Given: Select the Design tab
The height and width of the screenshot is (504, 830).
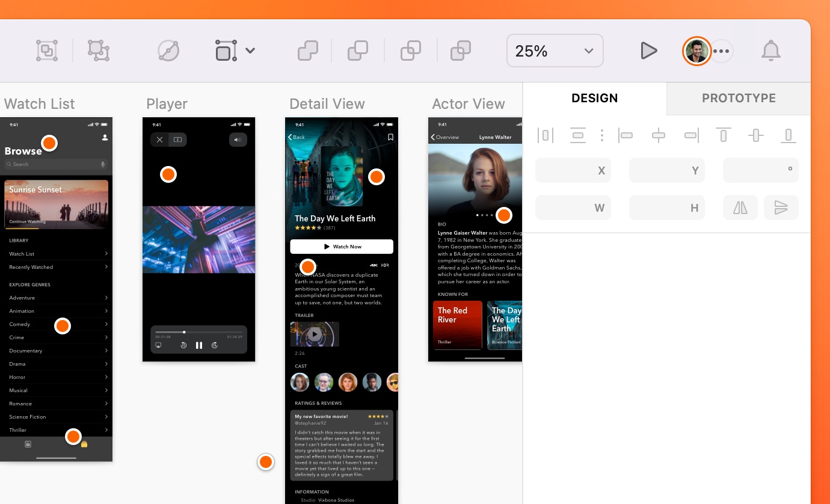Looking at the screenshot, I should pos(594,98).
